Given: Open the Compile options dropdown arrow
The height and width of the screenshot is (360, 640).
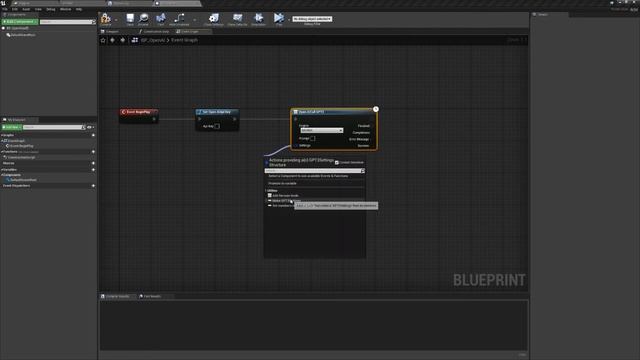Looking at the screenshot, I should coord(116,19).
